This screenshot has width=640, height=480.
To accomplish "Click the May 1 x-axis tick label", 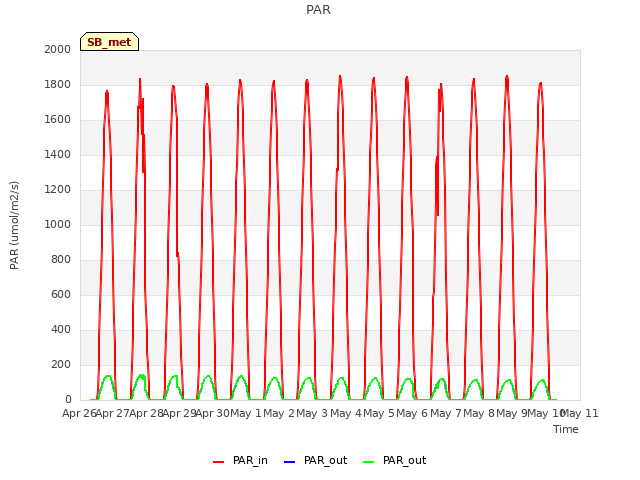I will 246,413.
